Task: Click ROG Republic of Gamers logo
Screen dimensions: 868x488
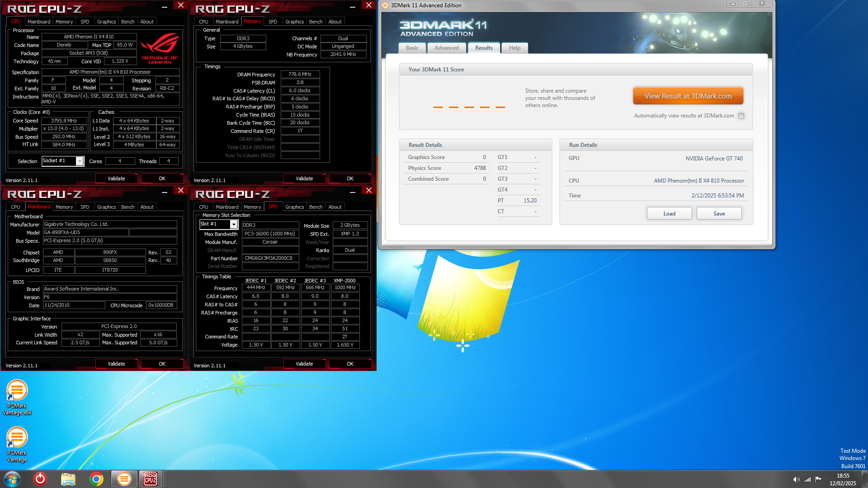Action: coord(160,49)
